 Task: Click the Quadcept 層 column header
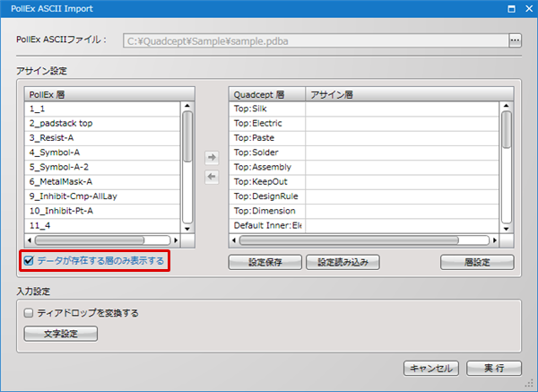point(267,94)
